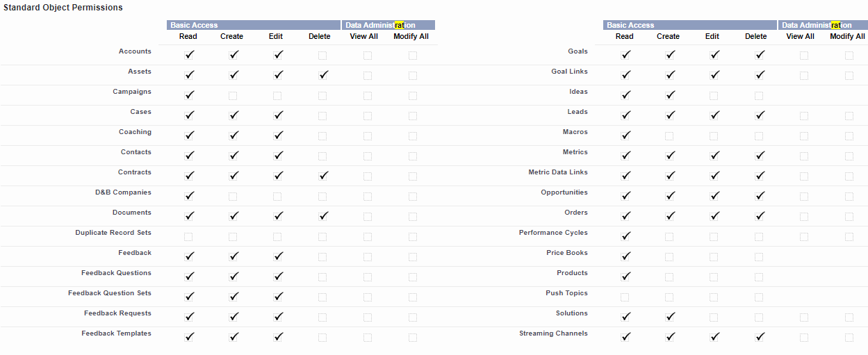Screen dimensions: 868x355
Task: Check View All for Leads
Action: 804,115
